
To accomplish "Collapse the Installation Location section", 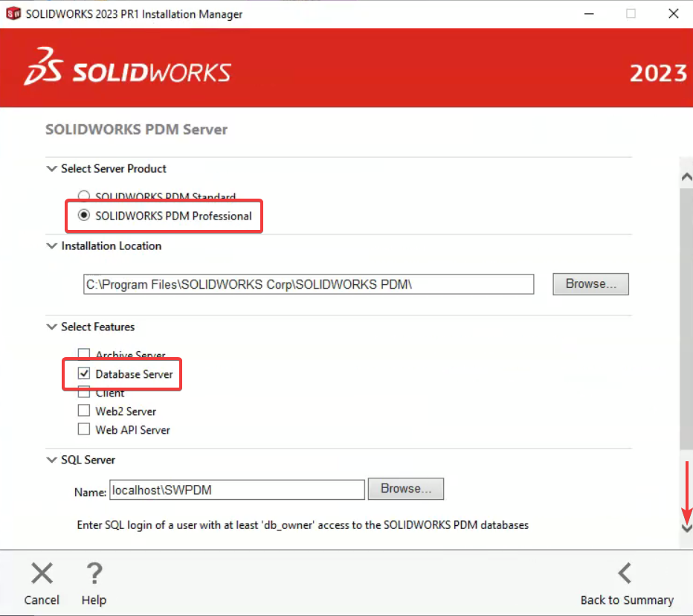I will 52,246.
